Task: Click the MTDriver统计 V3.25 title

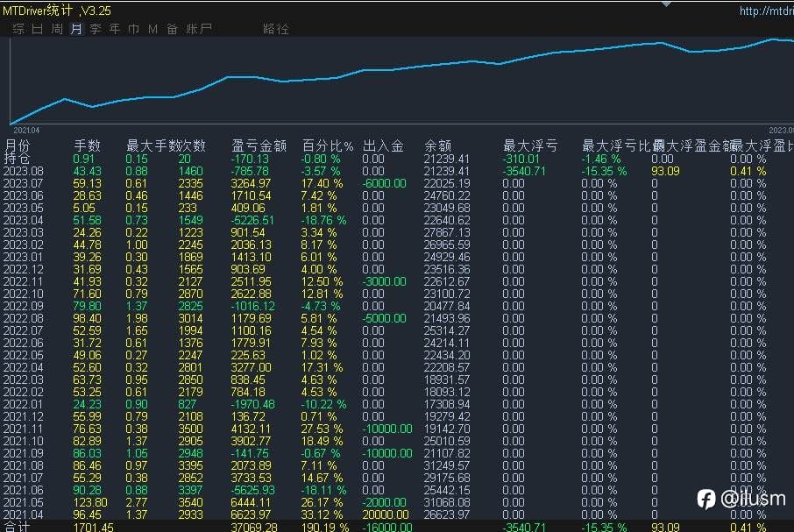Action: tap(57, 11)
